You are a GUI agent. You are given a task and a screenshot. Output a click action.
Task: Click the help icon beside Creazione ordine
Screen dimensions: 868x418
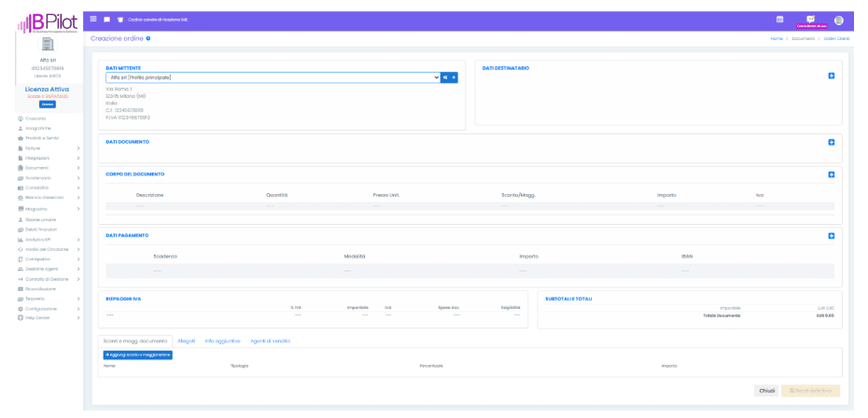148,38
